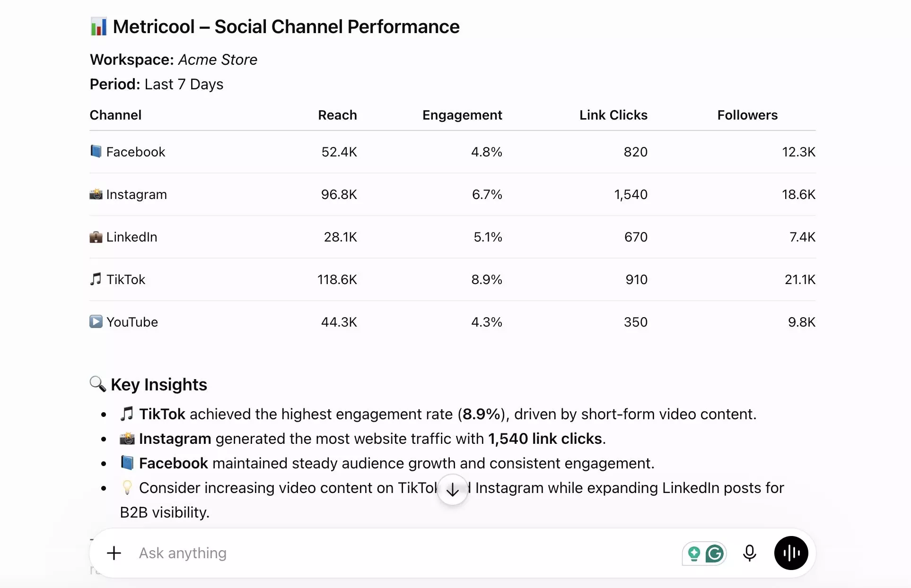This screenshot has width=911, height=588.
Task: Select the YouTube row label
Action: [x=132, y=322]
